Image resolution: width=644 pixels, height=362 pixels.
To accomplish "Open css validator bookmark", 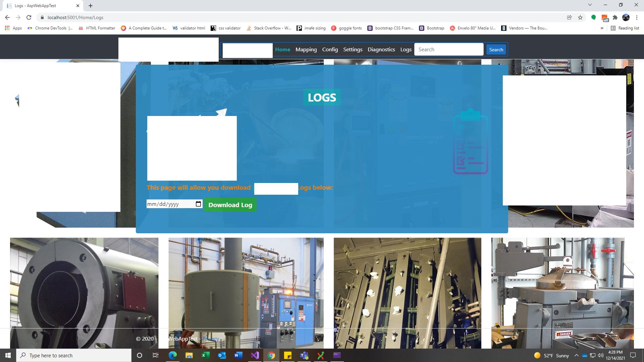I will (226, 28).
